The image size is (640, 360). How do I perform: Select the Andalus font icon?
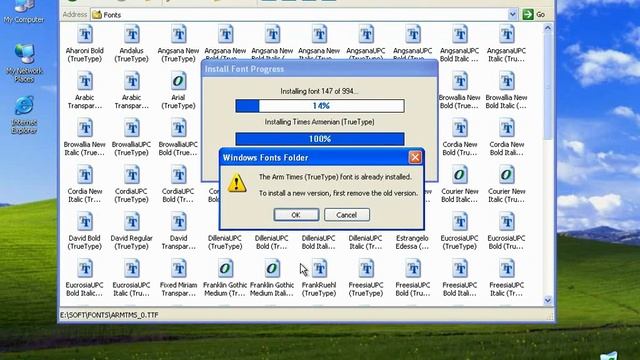pyautogui.click(x=132, y=34)
